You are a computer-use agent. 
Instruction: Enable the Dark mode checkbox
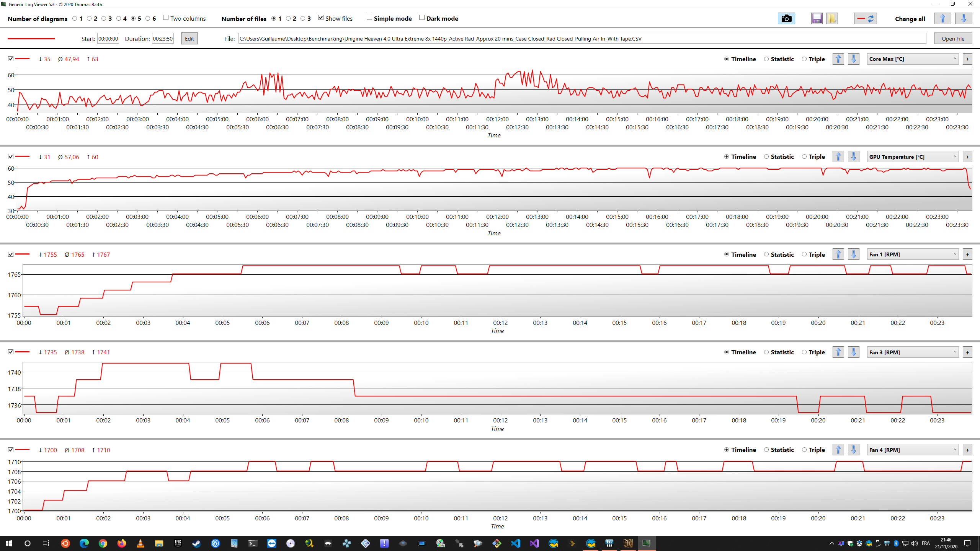click(422, 18)
